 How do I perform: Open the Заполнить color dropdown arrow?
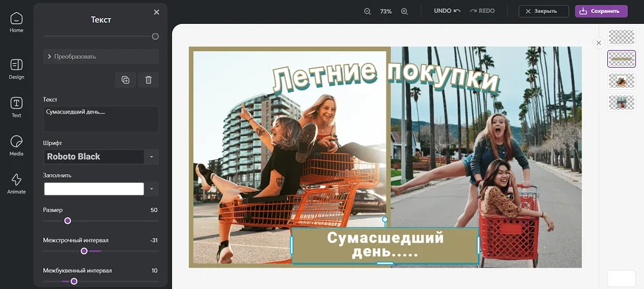coord(151,189)
